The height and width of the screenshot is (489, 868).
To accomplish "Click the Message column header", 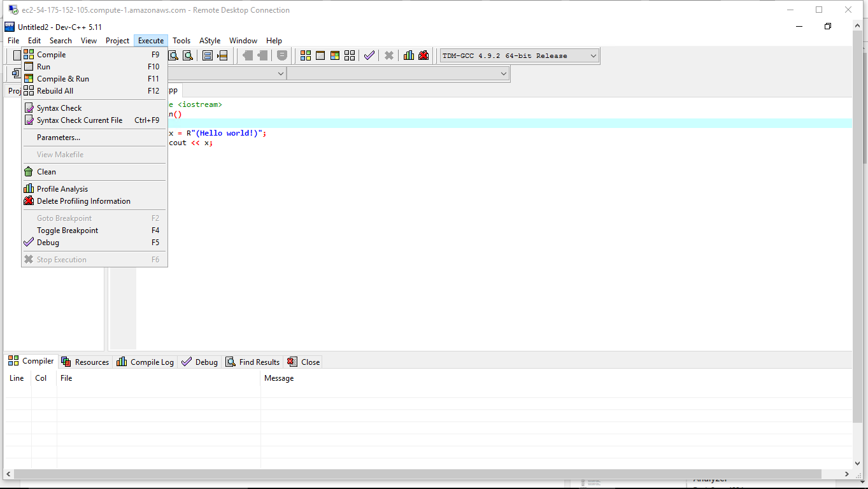I will [279, 378].
